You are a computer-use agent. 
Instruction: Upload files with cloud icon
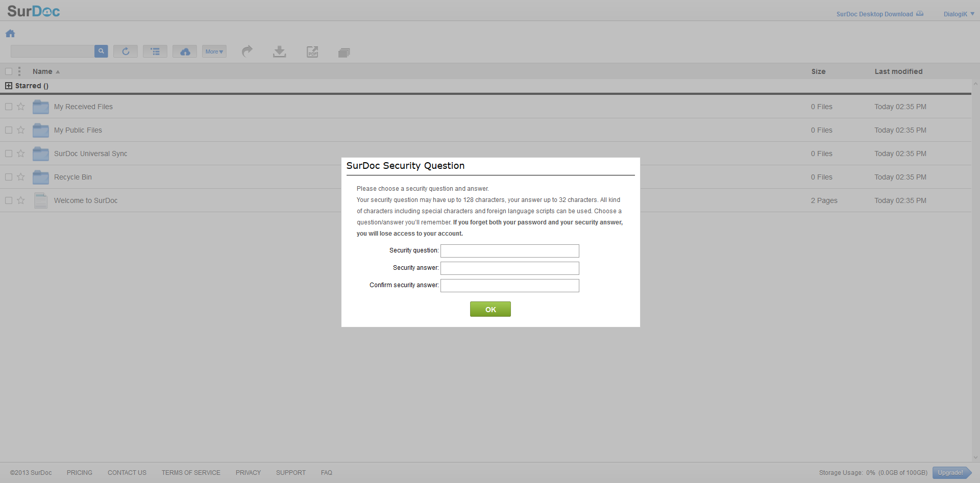[x=185, y=51]
